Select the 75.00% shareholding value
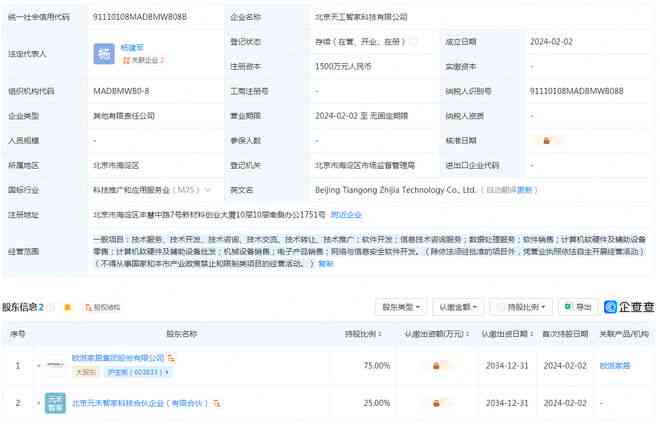 (377, 365)
